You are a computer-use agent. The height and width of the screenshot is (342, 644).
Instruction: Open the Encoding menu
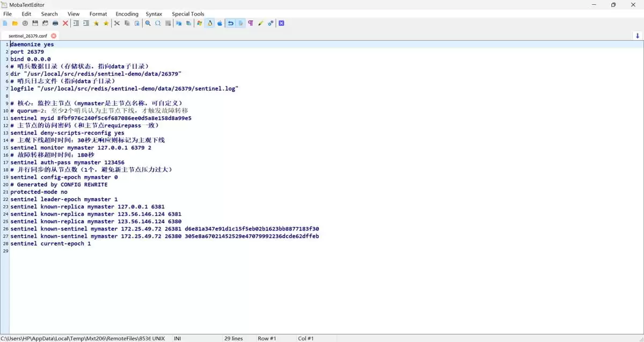point(127,14)
